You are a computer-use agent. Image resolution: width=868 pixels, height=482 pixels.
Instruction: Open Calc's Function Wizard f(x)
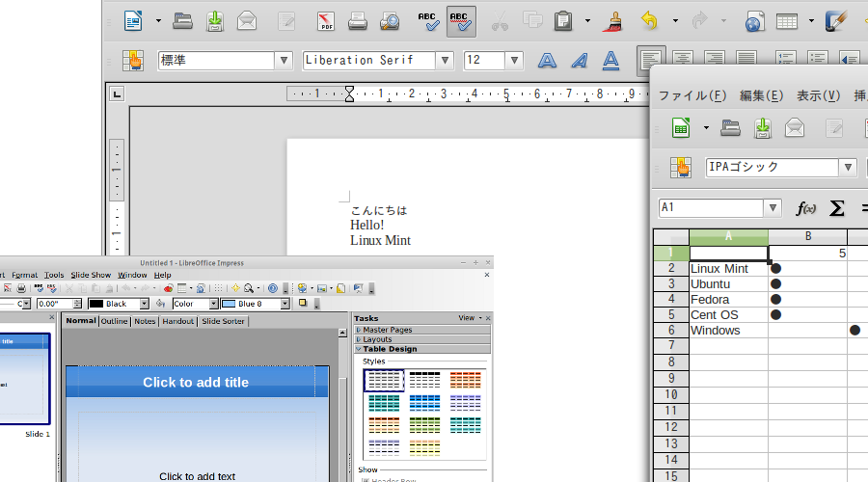[x=805, y=208]
